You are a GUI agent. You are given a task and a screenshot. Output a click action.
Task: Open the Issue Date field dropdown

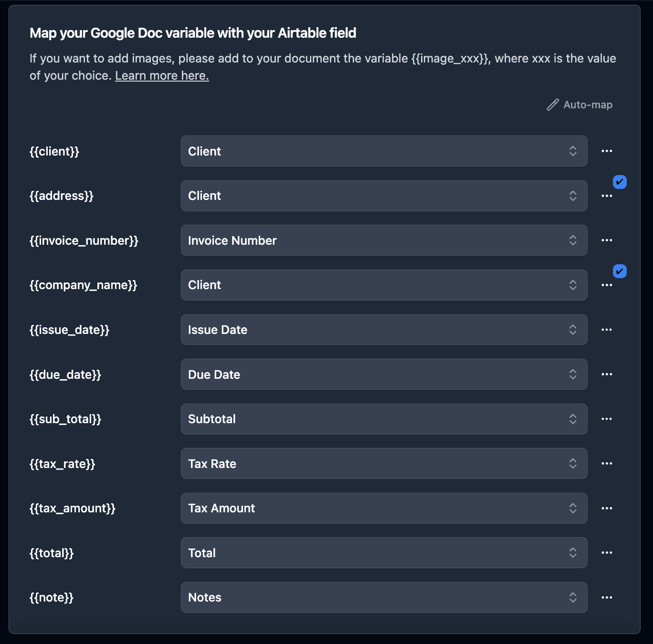383,330
